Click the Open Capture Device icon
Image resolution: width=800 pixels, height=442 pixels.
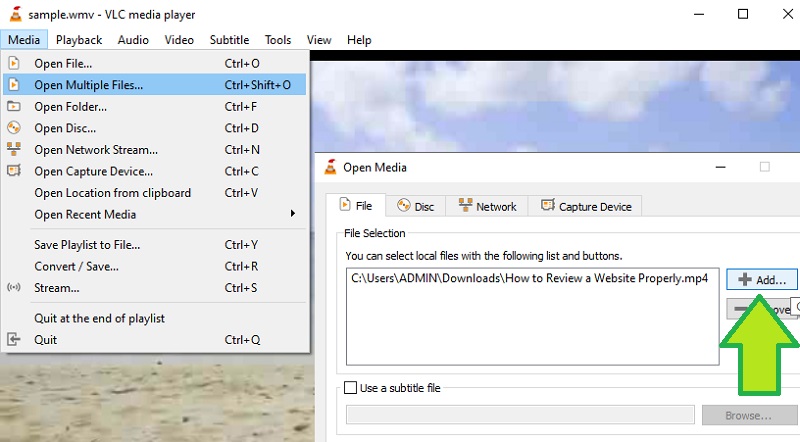pos(14,171)
